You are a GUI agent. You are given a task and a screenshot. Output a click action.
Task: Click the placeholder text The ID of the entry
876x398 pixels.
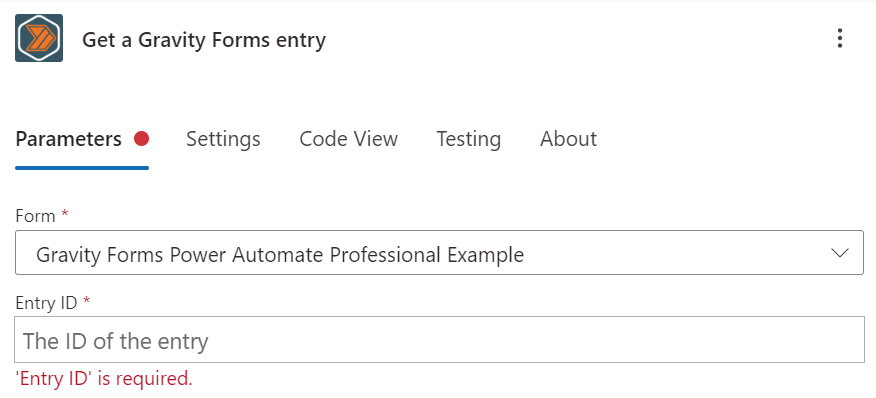click(116, 340)
